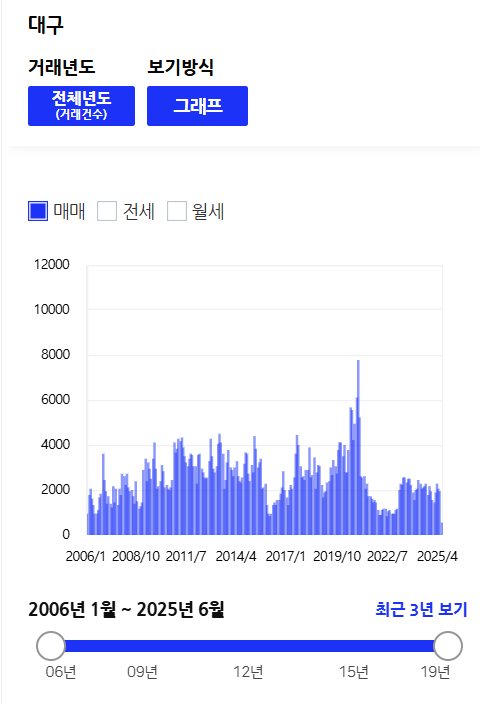This screenshot has width=480, height=704.
Task: Click the 대구 region heading
Action: click(46, 25)
